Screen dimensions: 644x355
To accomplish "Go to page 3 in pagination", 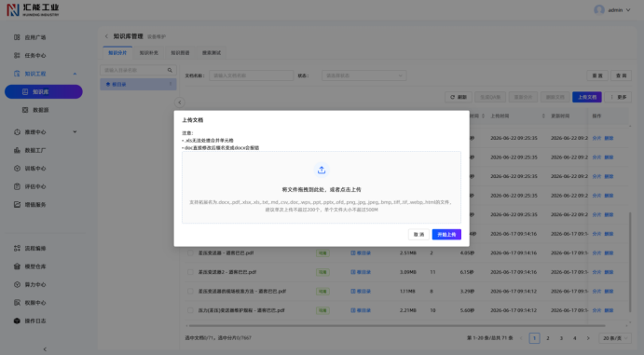I will (561, 338).
